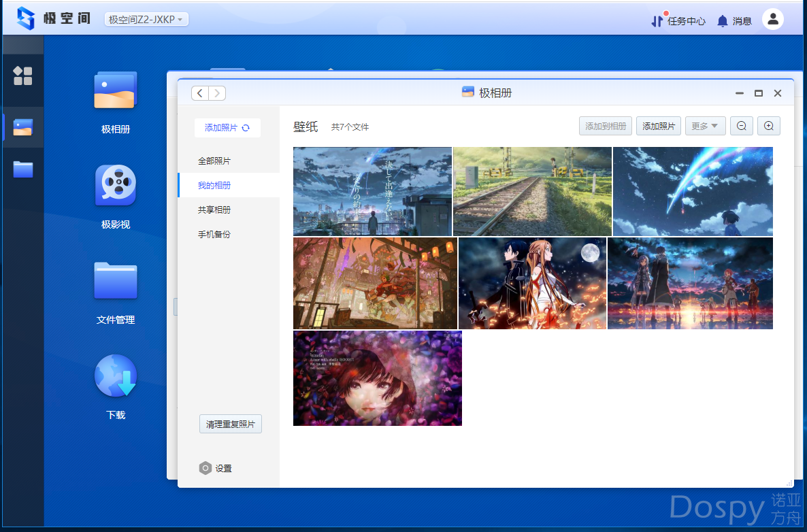Go forward with the right arrow button

tap(217, 93)
